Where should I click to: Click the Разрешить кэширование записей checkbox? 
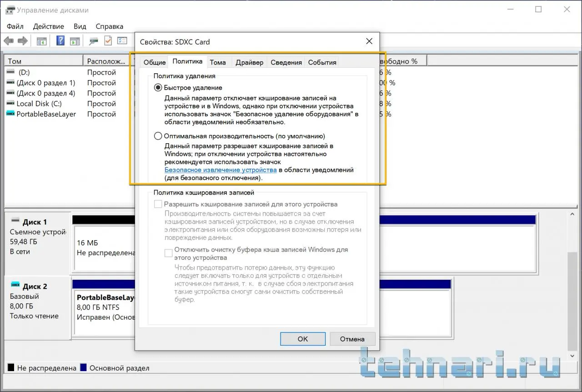(158, 204)
